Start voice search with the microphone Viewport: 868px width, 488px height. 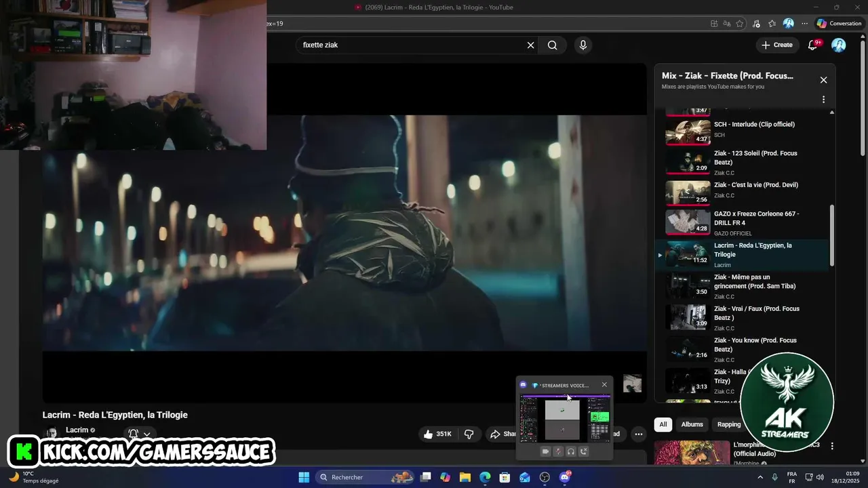pos(583,45)
